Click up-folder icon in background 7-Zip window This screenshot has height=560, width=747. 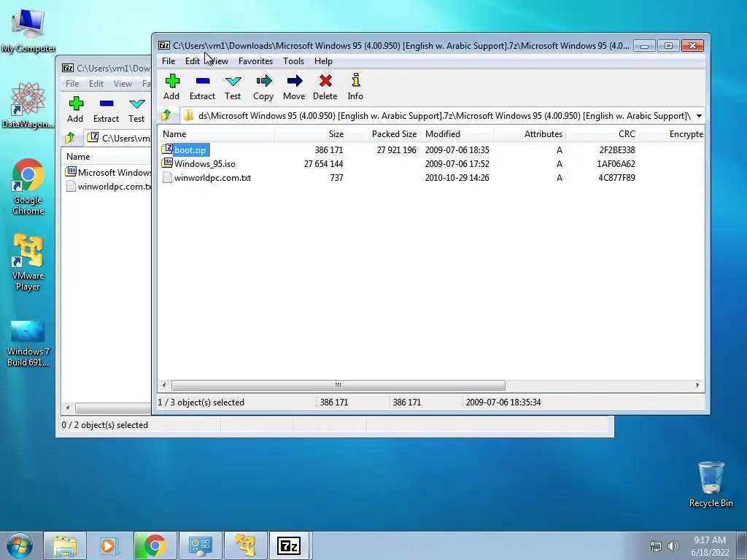coord(70,138)
